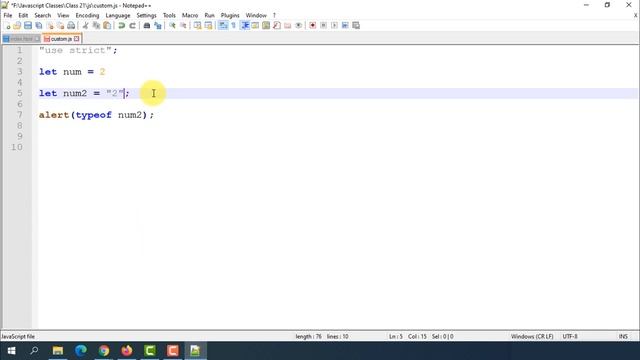The image size is (640, 360).
Task: Show the Document Map panel icon
Action: [x=266, y=26]
